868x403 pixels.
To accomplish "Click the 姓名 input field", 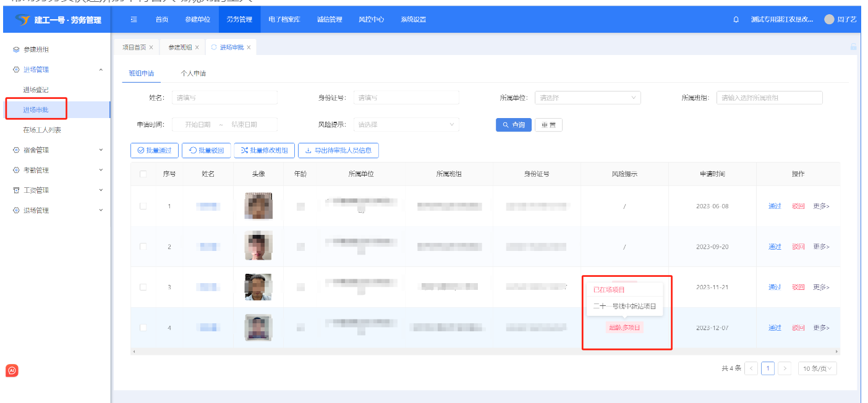I will (224, 98).
